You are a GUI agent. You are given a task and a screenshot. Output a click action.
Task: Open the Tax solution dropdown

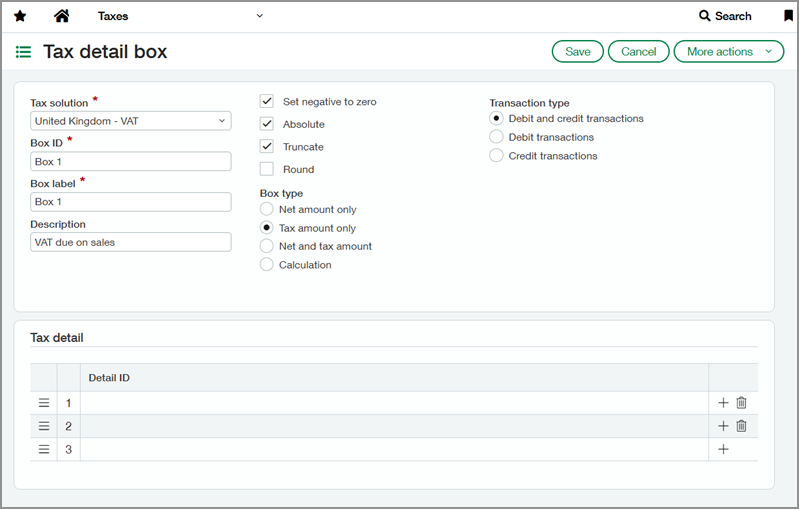pos(130,121)
